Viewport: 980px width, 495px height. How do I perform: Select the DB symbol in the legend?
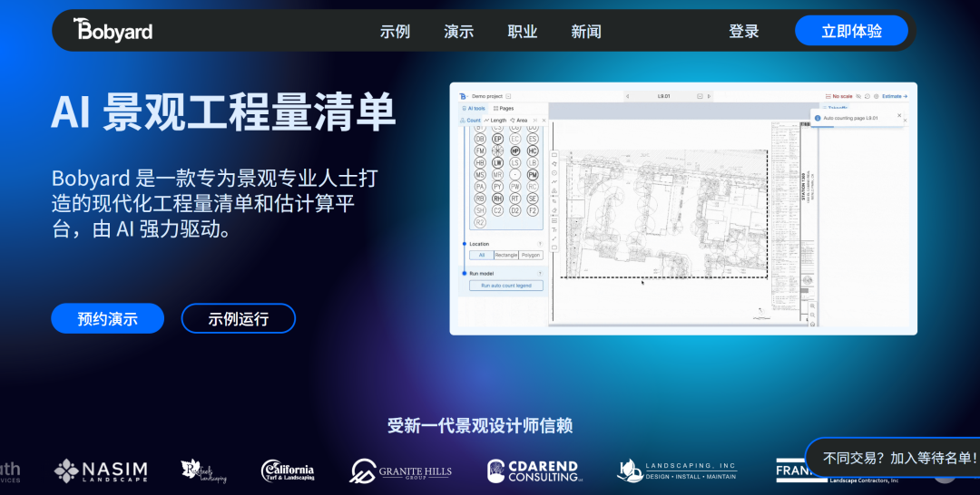[x=480, y=140]
